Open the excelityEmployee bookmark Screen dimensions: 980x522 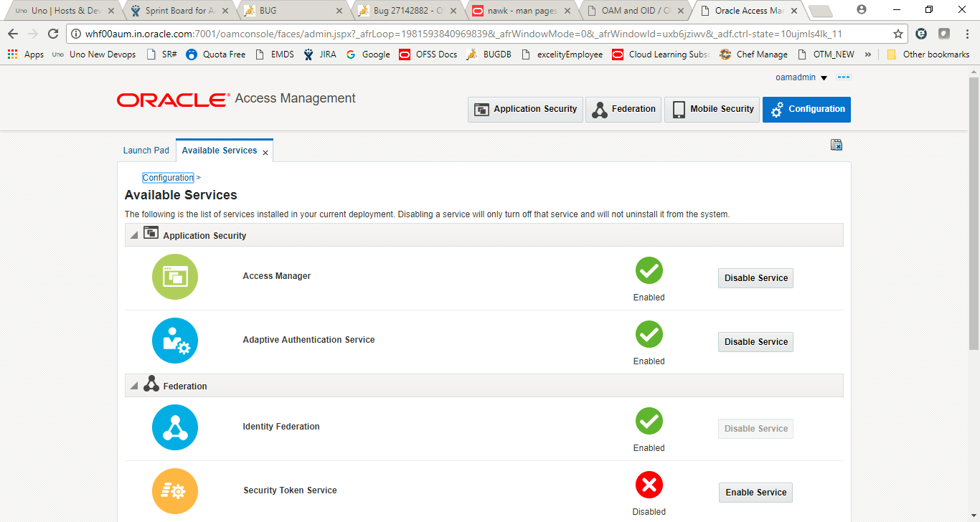pos(561,54)
